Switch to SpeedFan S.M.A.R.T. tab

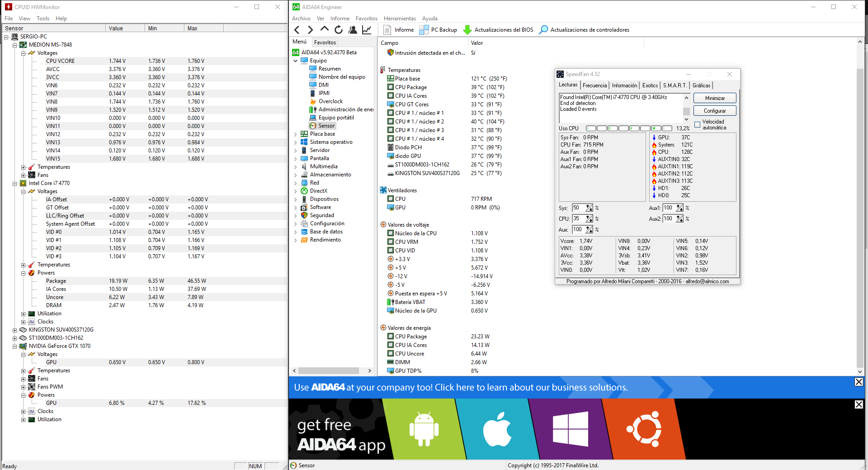click(x=675, y=85)
